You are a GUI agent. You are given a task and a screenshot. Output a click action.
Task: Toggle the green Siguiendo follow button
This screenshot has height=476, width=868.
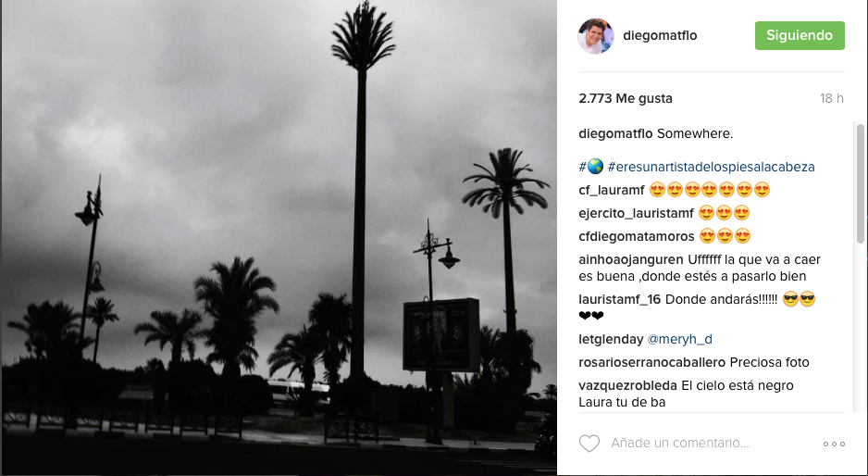(800, 35)
